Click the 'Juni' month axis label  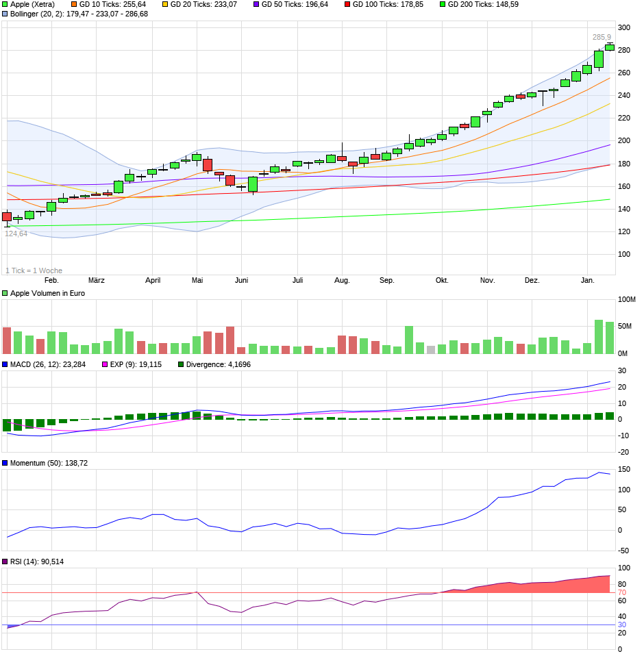tap(241, 280)
